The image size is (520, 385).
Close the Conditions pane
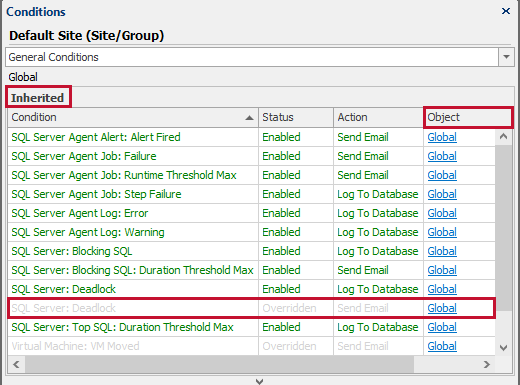point(506,11)
